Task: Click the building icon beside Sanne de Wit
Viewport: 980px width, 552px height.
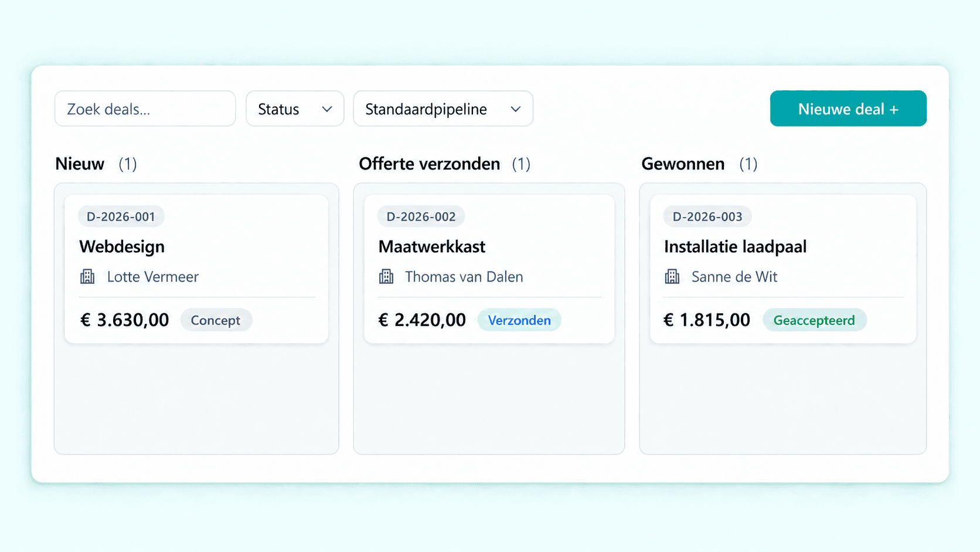Action: coord(672,276)
